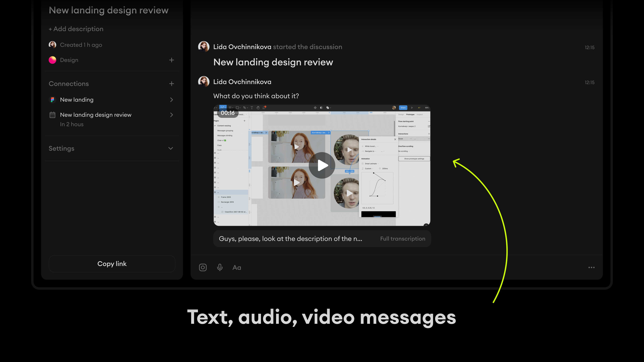Click plus icon next to Design
The image size is (644, 362).
point(172,60)
